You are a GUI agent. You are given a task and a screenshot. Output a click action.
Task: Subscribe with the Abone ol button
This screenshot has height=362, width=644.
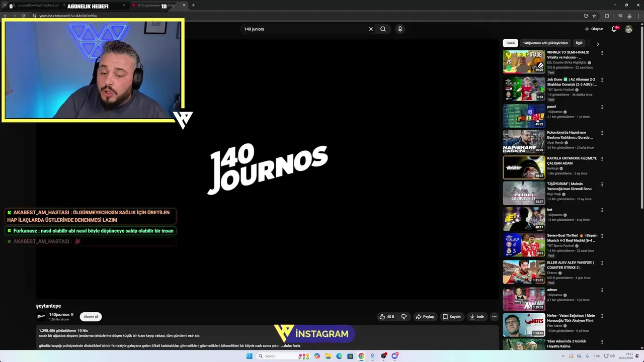91,317
